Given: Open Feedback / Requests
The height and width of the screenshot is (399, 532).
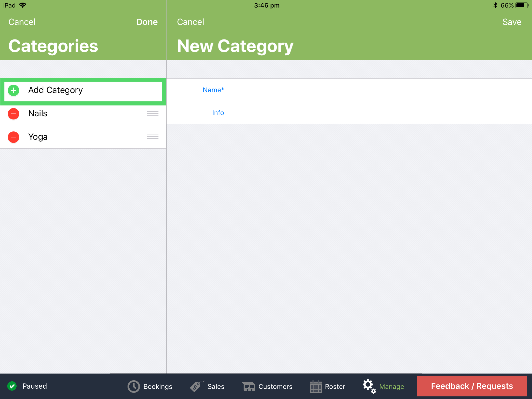Looking at the screenshot, I should [x=472, y=386].
